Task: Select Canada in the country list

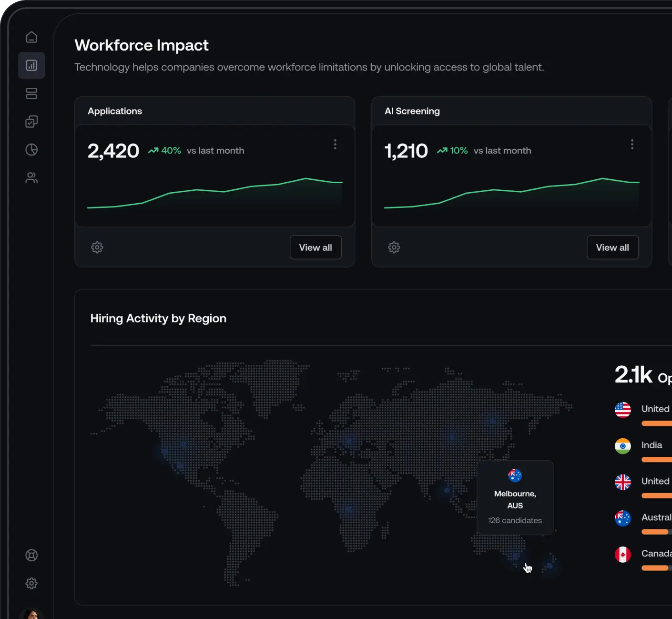Action: pyautogui.click(x=656, y=553)
